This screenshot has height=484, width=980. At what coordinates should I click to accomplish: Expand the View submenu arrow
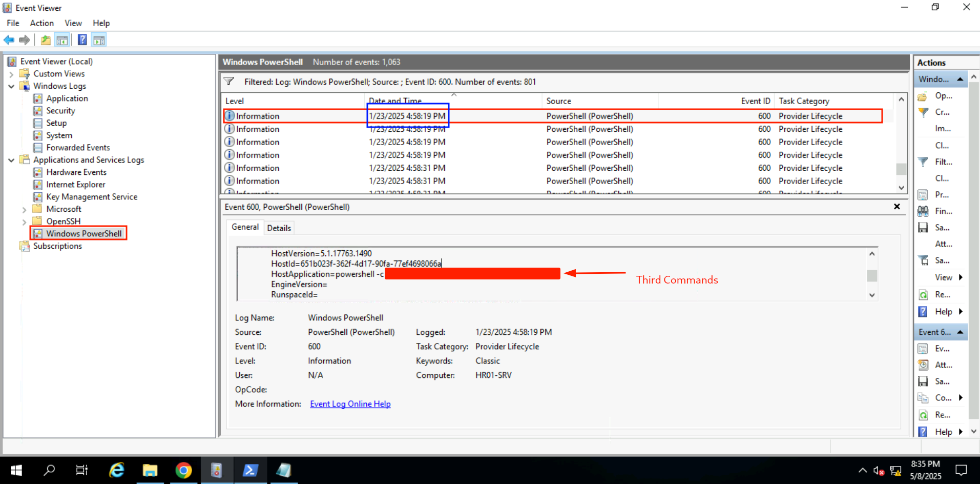pos(961,277)
